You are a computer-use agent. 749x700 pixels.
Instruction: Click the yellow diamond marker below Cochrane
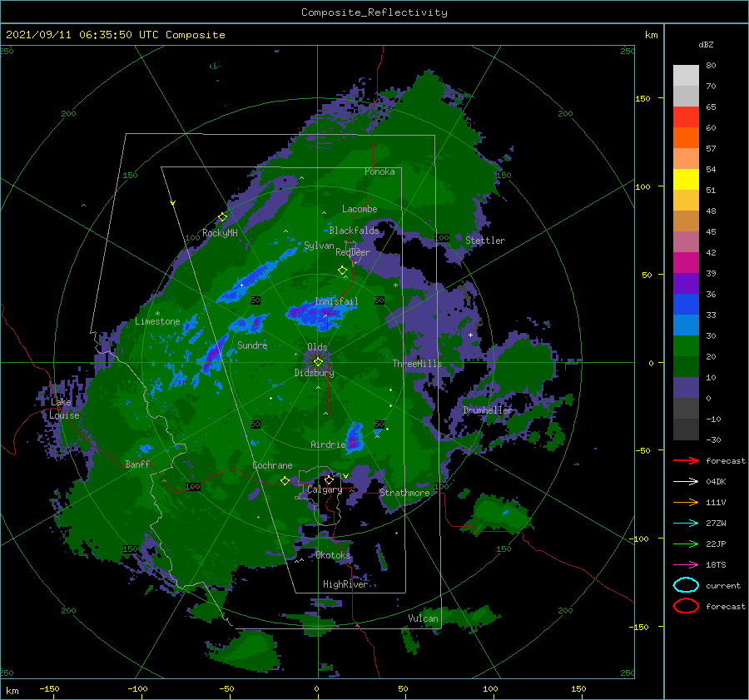pos(285,480)
